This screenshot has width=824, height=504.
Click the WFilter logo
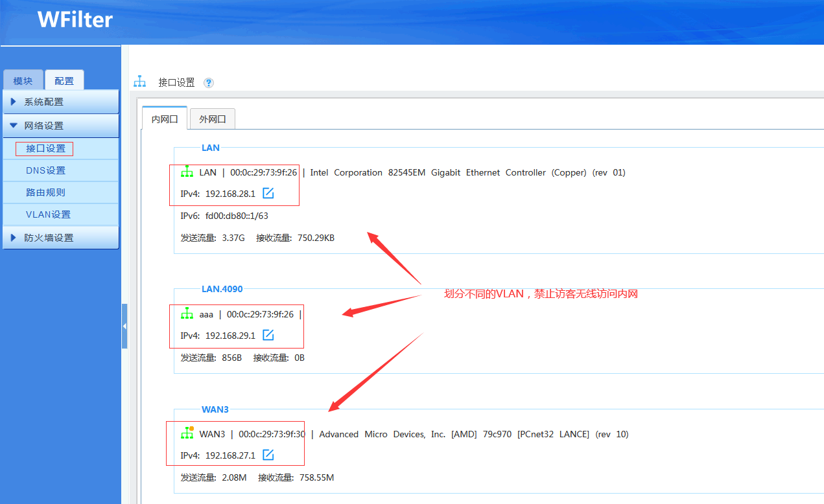point(75,19)
